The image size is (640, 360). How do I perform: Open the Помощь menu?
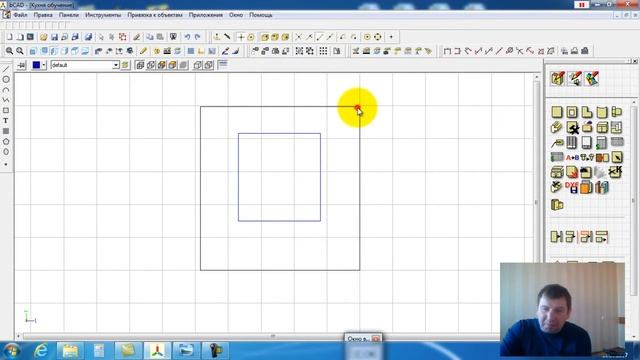[x=260, y=15]
